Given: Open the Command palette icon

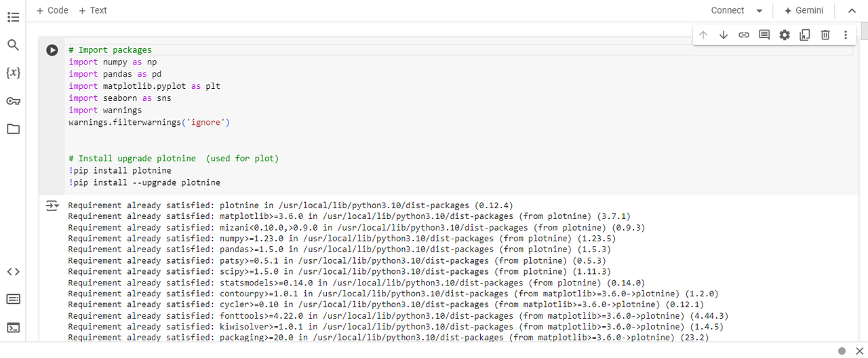Looking at the screenshot, I should [13, 299].
